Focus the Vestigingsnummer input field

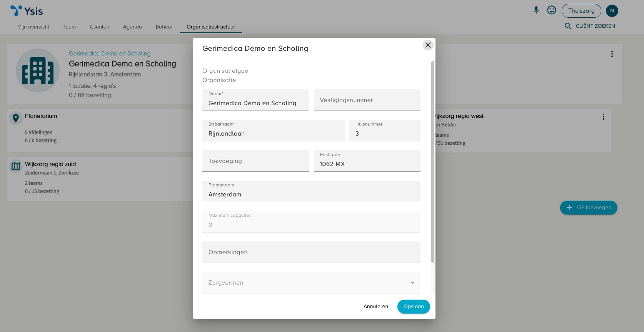[x=367, y=101]
